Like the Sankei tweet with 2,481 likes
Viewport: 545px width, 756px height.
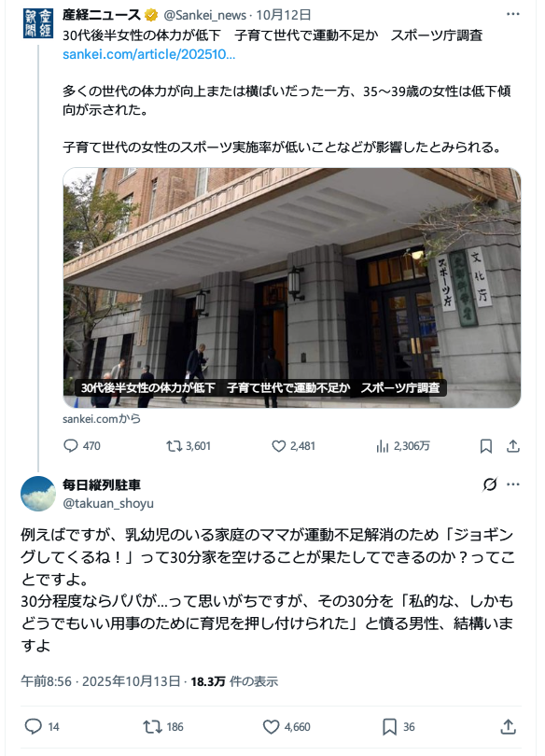(x=293, y=446)
